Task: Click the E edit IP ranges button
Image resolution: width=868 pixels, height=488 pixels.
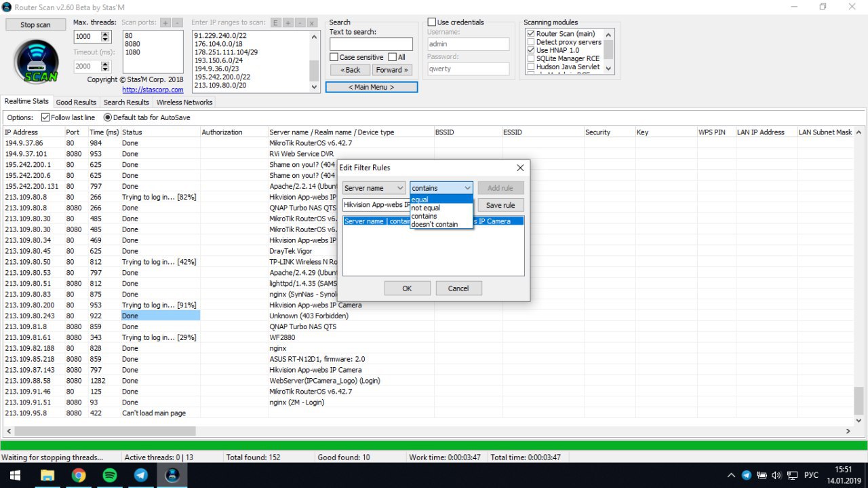Action: coord(275,23)
